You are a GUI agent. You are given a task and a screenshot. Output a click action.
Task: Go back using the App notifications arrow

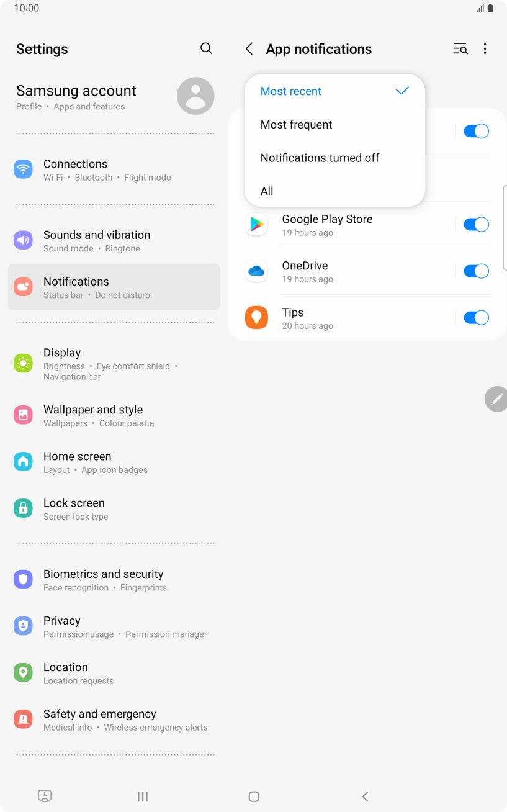click(x=249, y=49)
